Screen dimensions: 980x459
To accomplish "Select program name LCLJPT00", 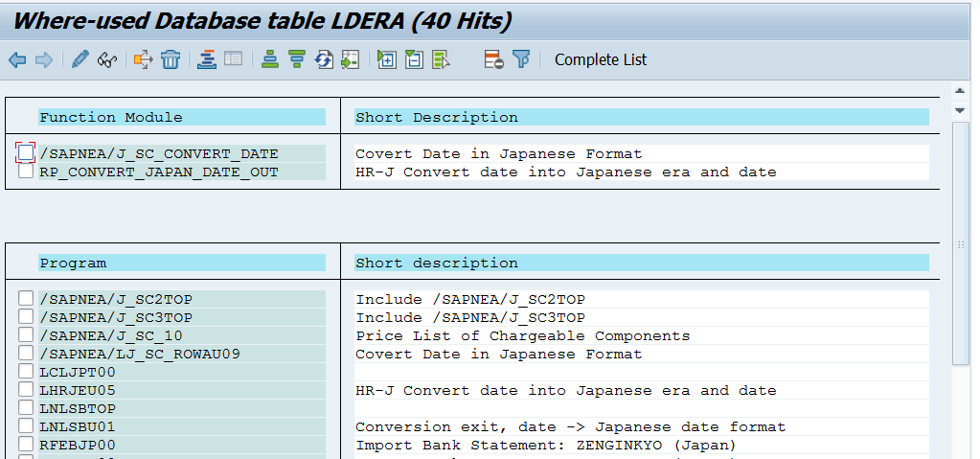I will (79, 372).
